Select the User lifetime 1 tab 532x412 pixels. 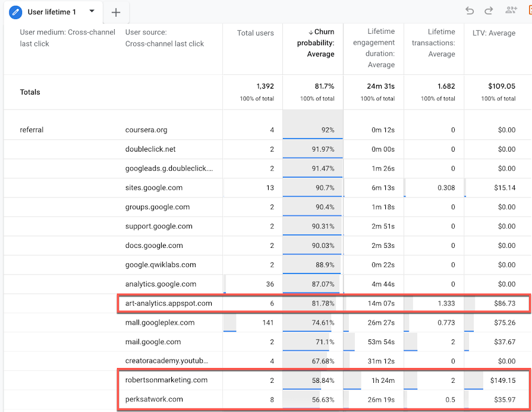click(x=52, y=12)
